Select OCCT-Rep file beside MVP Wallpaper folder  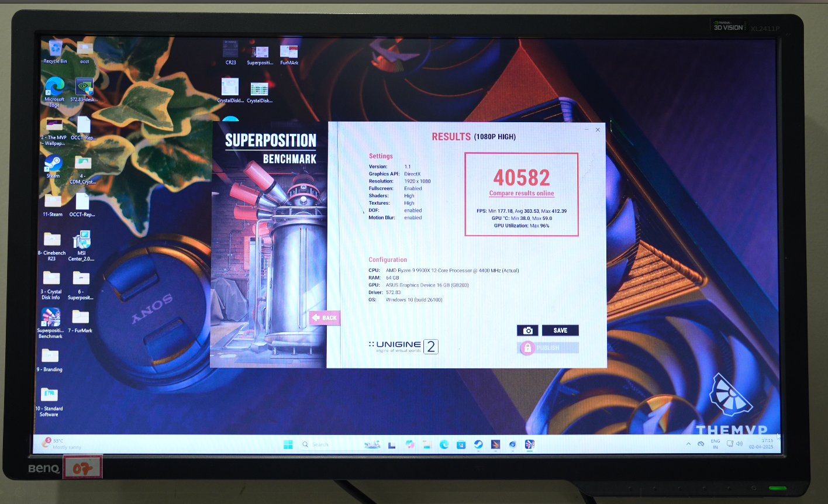point(84,128)
